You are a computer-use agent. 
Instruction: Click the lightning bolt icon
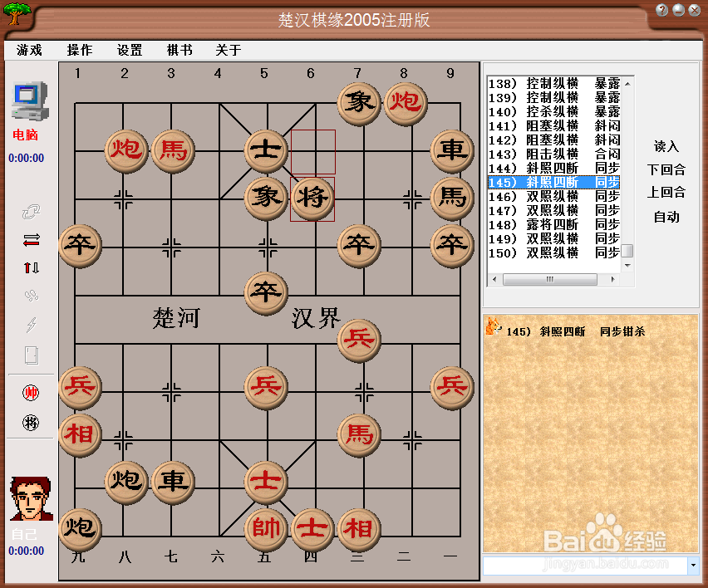pyautogui.click(x=31, y=324)
